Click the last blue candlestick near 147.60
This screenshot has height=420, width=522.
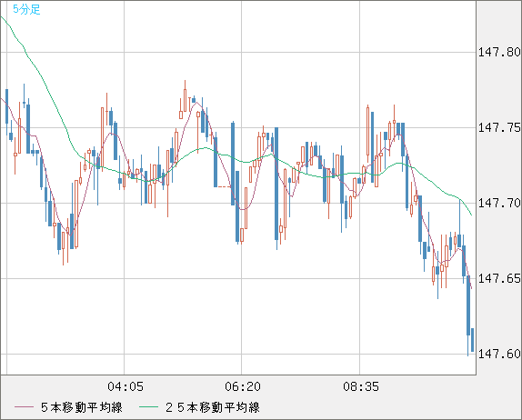tap(472, 339)
